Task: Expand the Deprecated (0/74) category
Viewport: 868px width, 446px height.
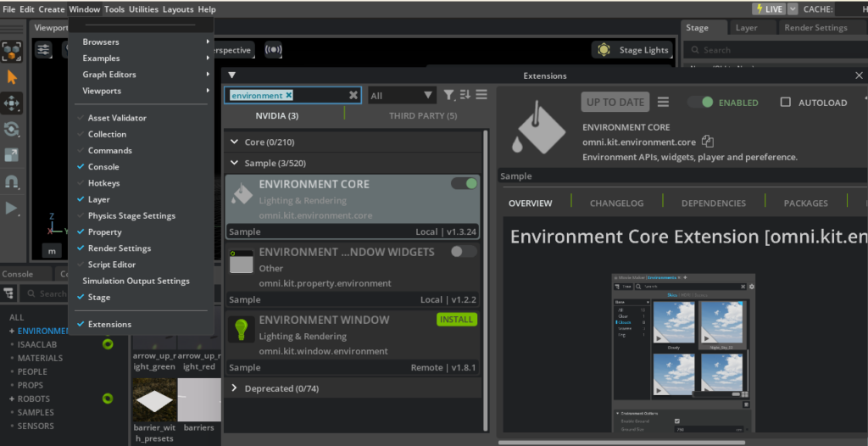Action: coord(235,388)
